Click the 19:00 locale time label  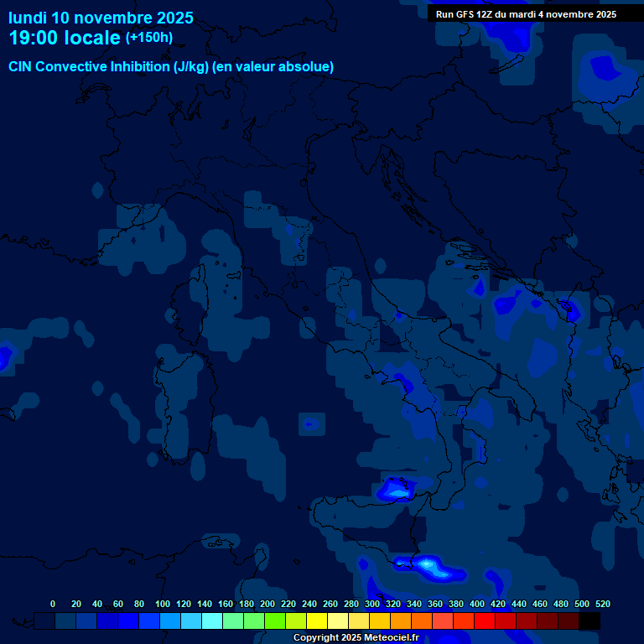[x=65, y=38]
